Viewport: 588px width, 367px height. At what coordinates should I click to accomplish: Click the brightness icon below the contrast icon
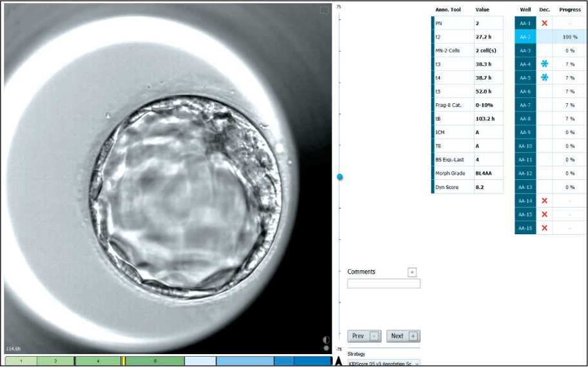tap(326, 348)
